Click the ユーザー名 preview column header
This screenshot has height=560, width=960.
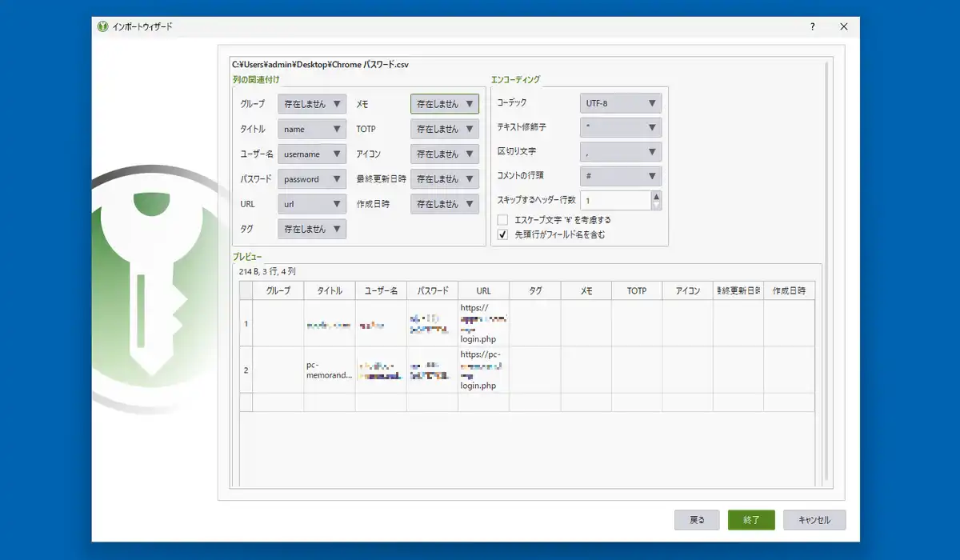pyautogui.click(x=381, y=291)
